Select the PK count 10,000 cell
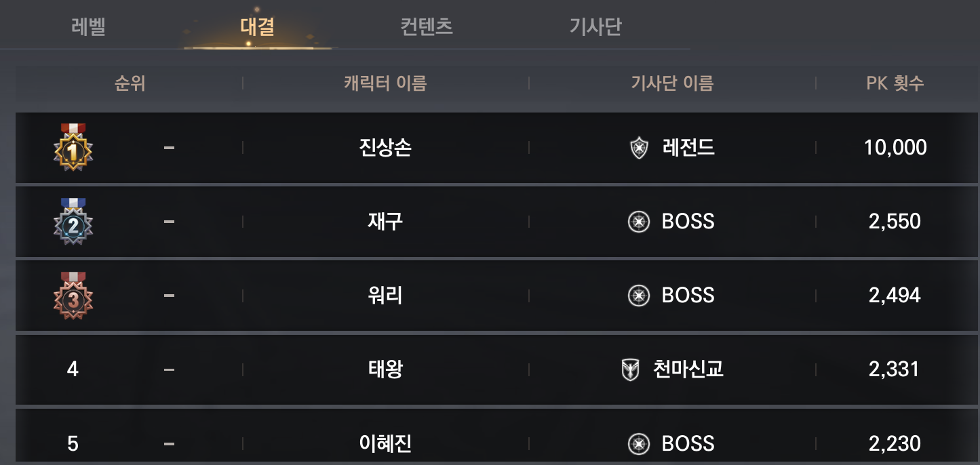 click(x=895, y=148)
